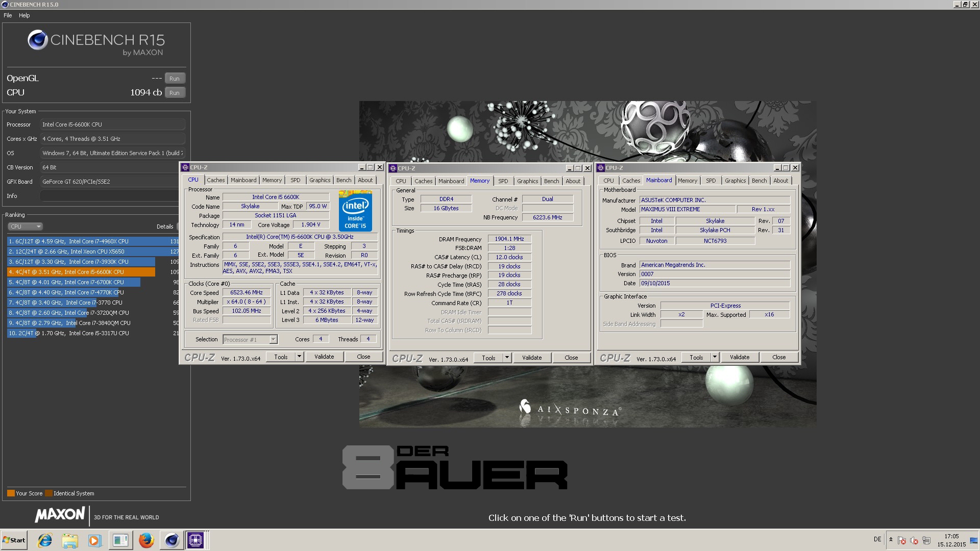Click the muted volume speaker tray icon
The width and height of the screenshot is (980, 551).
pos(914,540)
